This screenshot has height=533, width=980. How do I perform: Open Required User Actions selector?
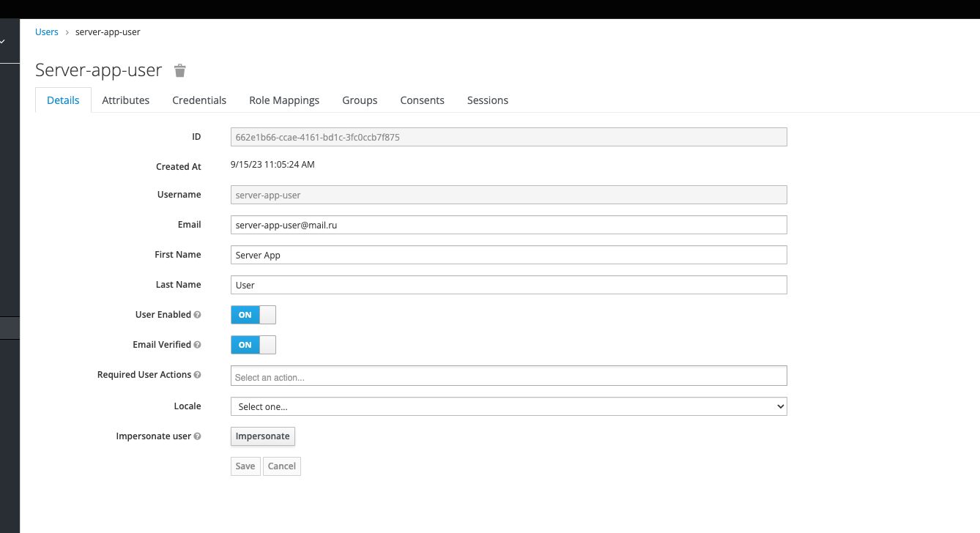(508, 376)
